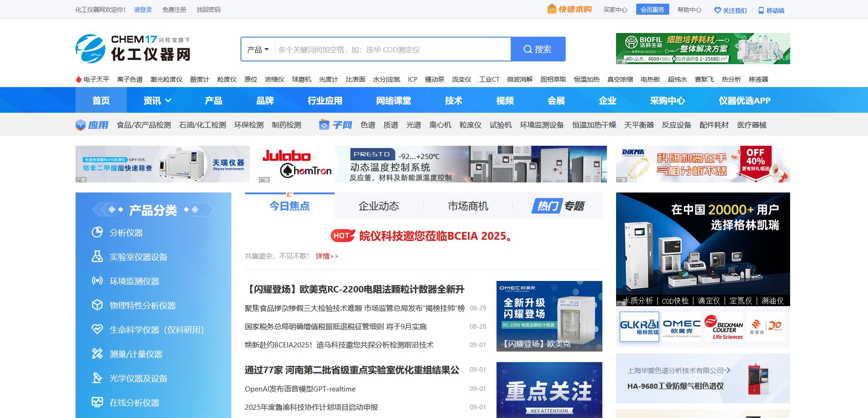
Task: Open news 国家税务总局明确增值税留抵退税征管细则
Action: tap(336, 326)
